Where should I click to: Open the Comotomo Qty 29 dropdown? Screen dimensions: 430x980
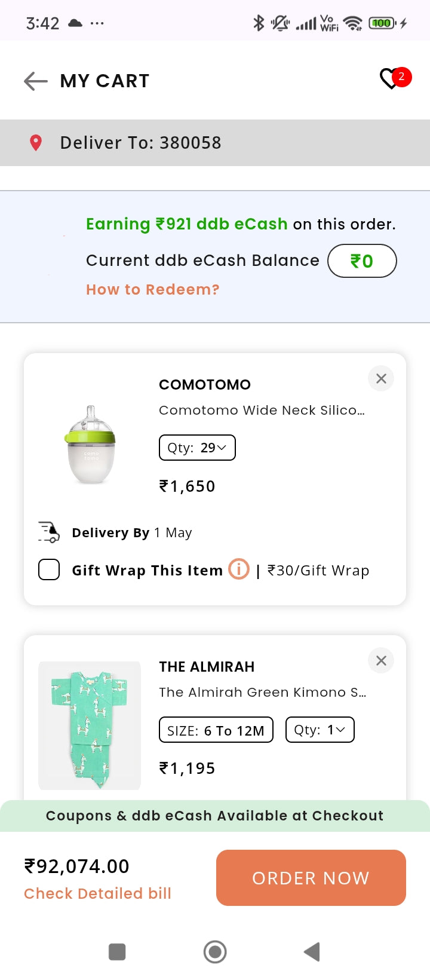pyautogui.click(x=197, y=448)
